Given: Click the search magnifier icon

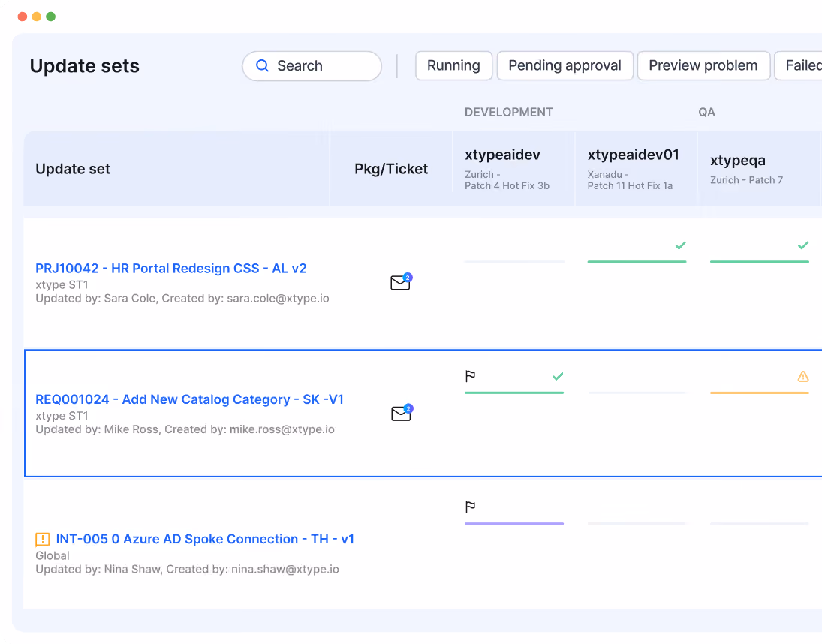Looking at the screenshot, I should [262, 65].
